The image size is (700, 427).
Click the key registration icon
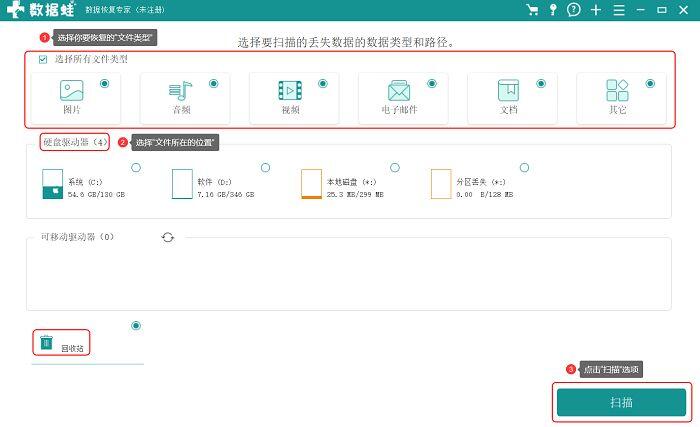pos(553,10)
